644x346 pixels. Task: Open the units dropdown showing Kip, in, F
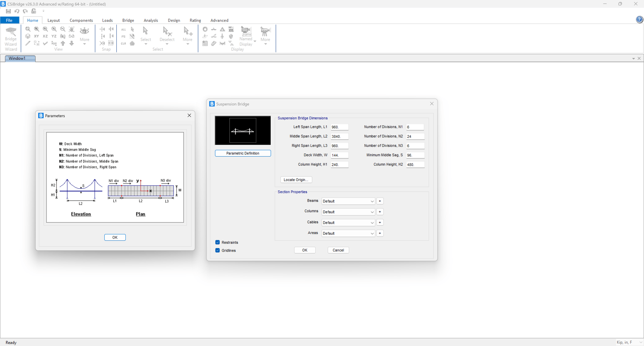point(629,342)
